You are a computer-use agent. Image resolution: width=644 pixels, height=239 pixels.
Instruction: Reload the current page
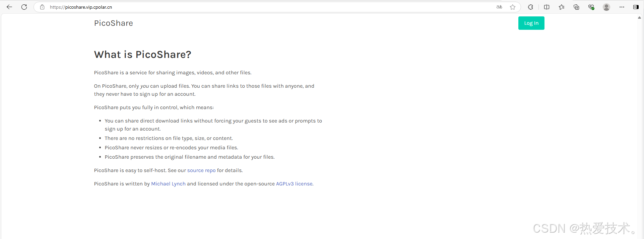coord(24,7)
